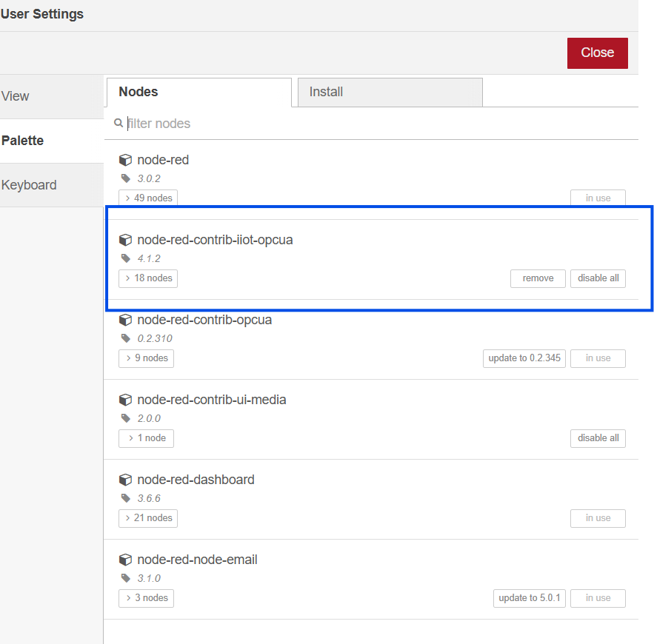Click the version tag icon next to 3.6.6
654x644 pixels.
(126, 498)
